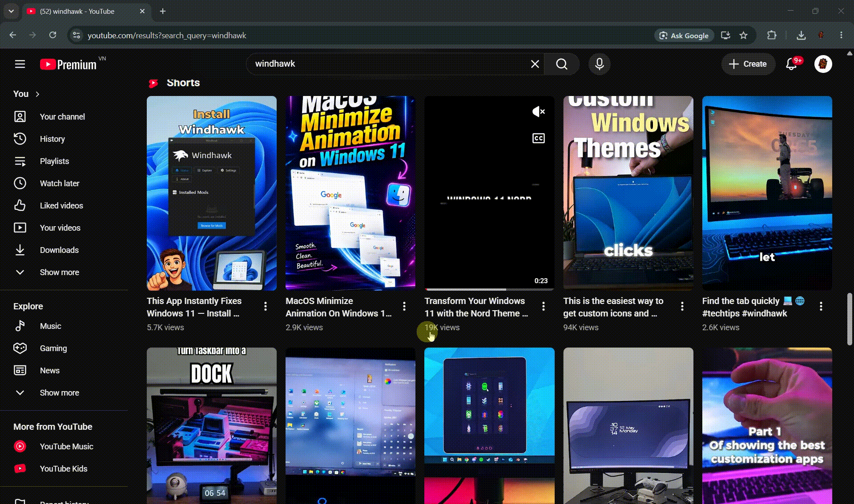This screenshot has height=504, width=854.
Task: Open the 'MacOS Minimize Animation' short thumbnail
Action: [350, 193]
